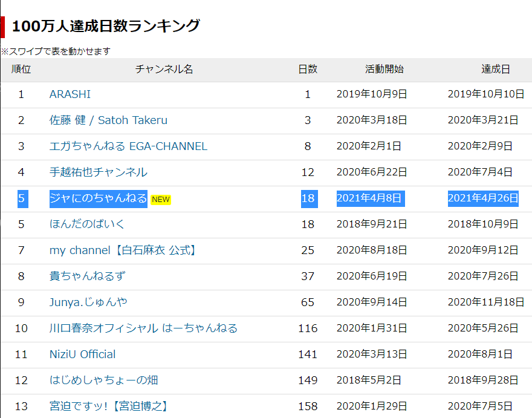532x418 pixels.
Task: Click achievement date 2020年8月1日
Action: coord(480,354)
